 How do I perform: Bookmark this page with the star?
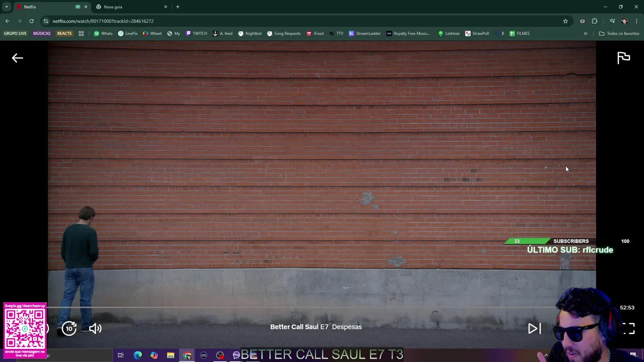pos(566,21)
